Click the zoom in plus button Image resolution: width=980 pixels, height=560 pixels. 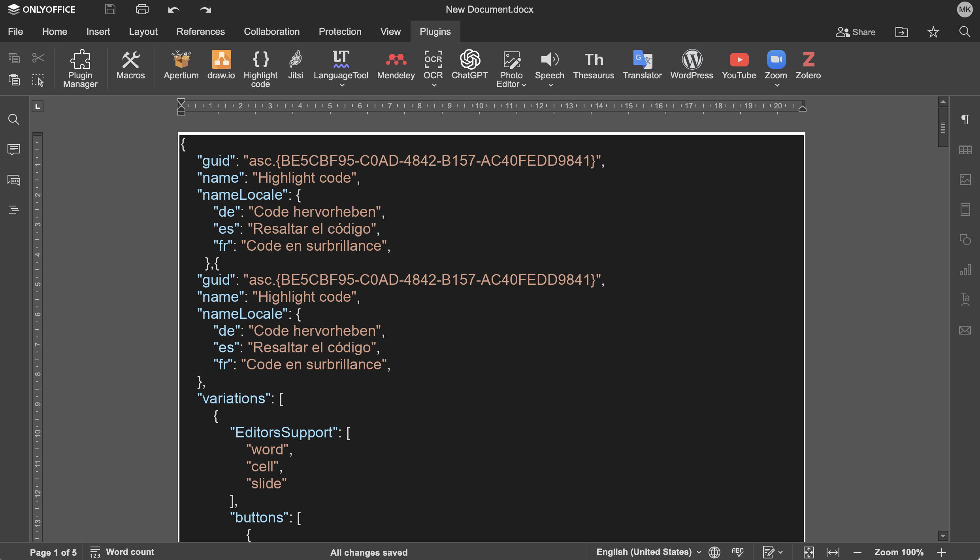click(942, 552)
